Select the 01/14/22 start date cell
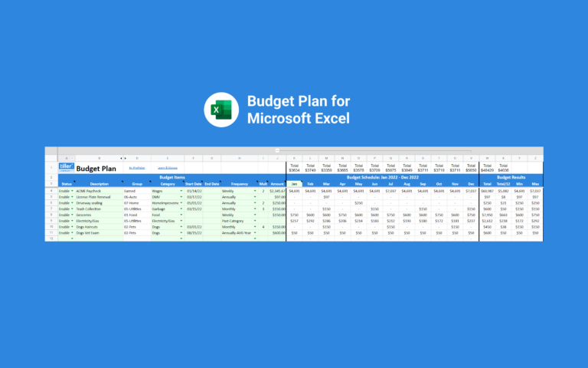The height and width of the screenshot is (368, 588). click(x=194, y=191)
